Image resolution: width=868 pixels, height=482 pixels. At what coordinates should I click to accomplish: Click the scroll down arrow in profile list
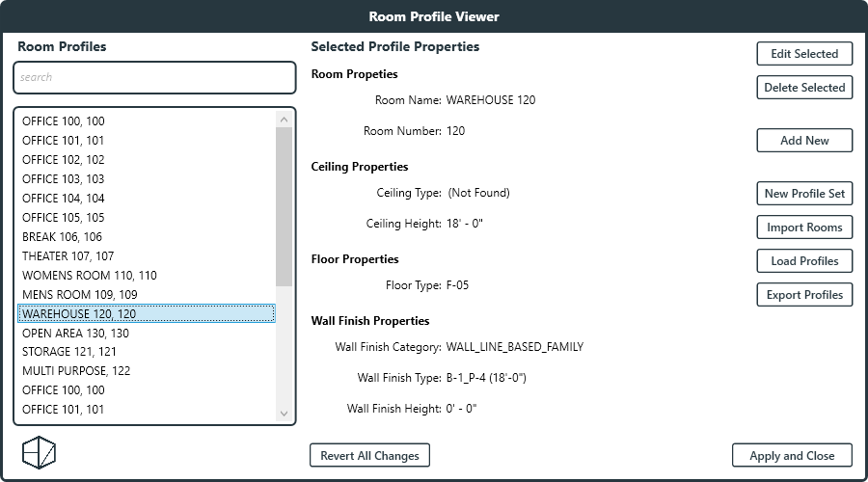click(284, 413)
